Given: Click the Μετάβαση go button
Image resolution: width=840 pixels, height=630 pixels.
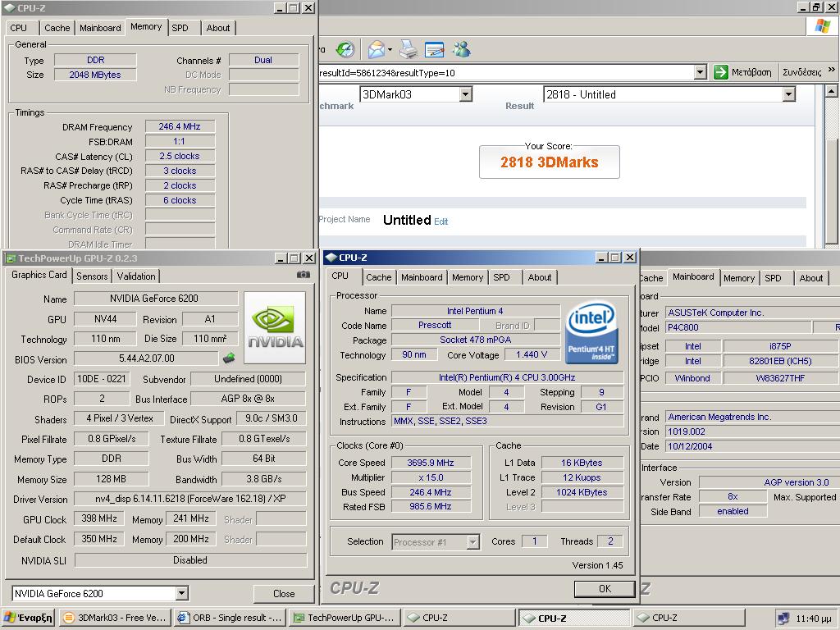Looking at the screenshot, I should point(745,72).
